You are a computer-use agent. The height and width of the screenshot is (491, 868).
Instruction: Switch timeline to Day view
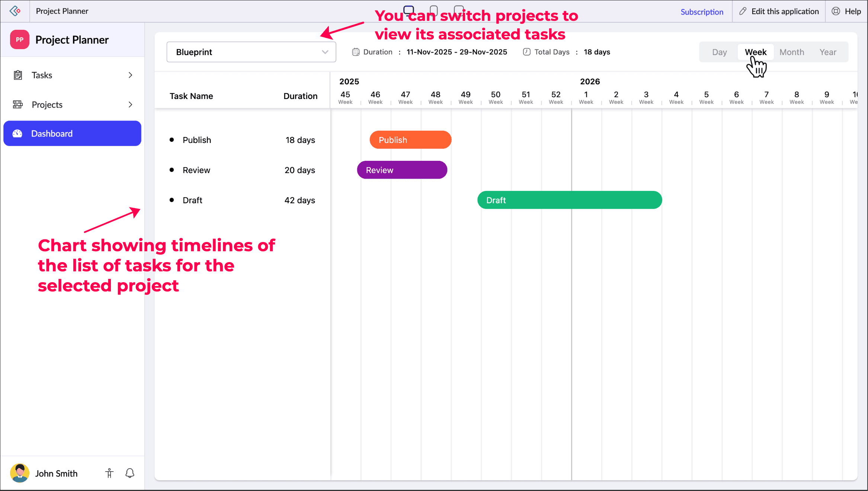(719, 52)
